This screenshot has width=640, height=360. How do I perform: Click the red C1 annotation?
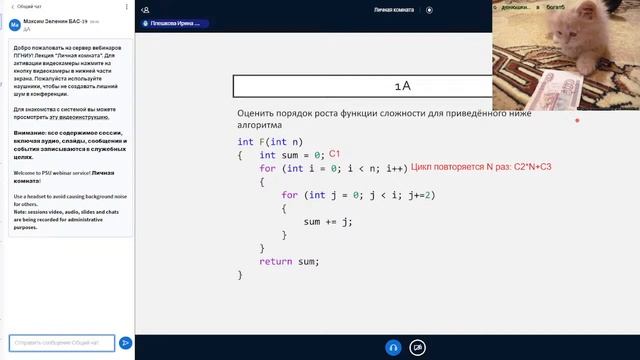click(334, 154)
